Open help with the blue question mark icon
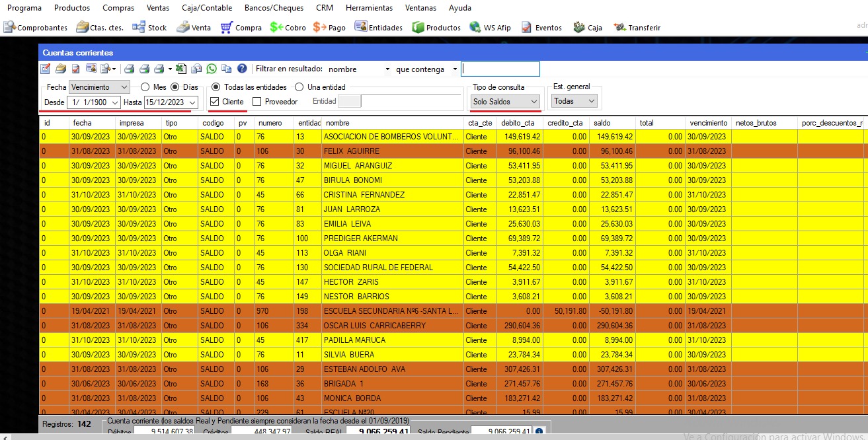 242,69
